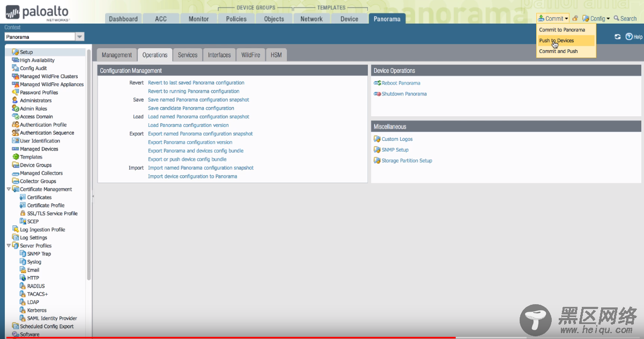Click Revert to running Panorama configuration
Image resolution: width=644 pixels, height=339 pixels.
click(x=194, y=92)
